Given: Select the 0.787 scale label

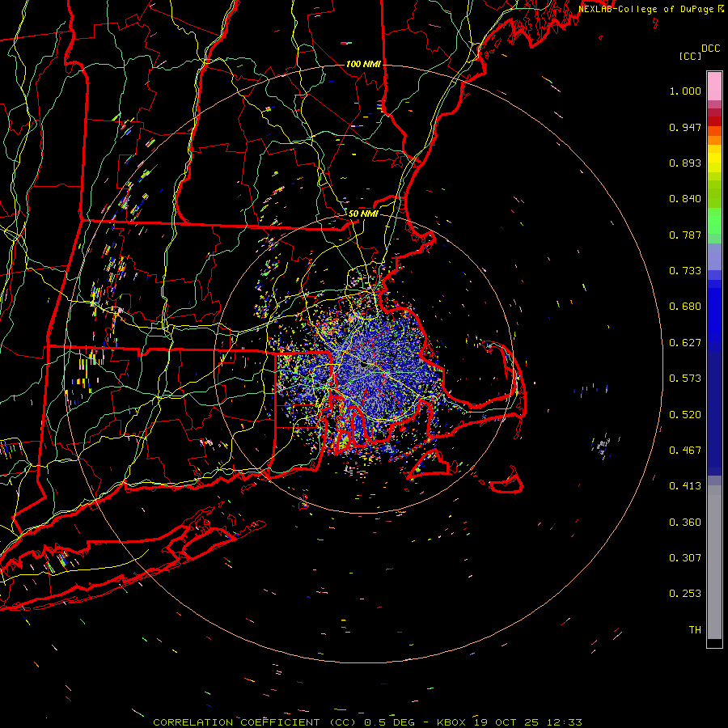Looking at the screenshot, I should click(685, 235).
